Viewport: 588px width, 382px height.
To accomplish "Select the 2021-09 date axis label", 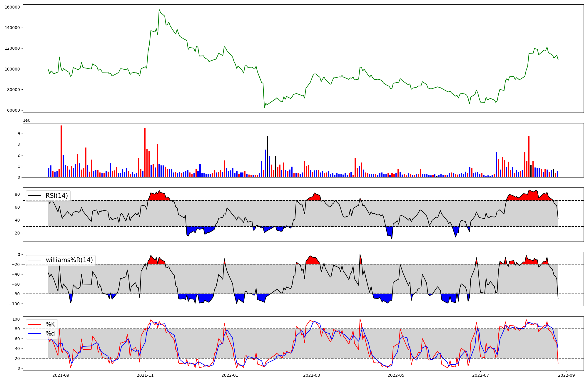I will point(61,375).
